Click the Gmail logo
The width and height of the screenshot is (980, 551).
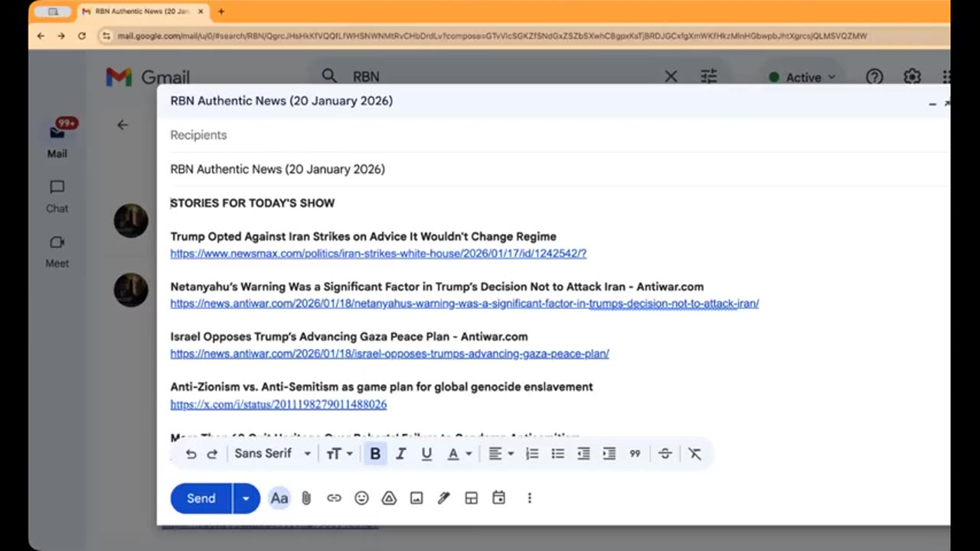tap(148, 77)
